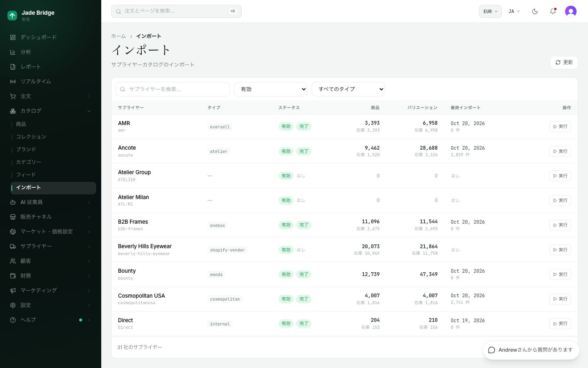Image resolution: width=588 pixels, height=368 pixels.
Task: Open the user avatar menu
Action: pos(571,11)
